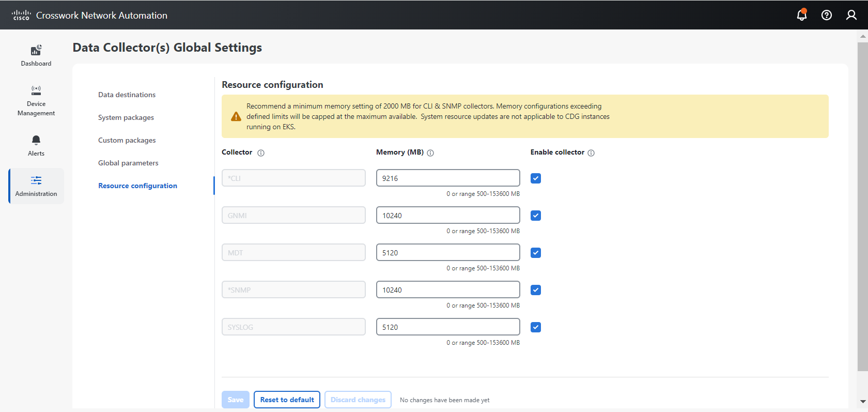Click the Save button

pos(236,400)
